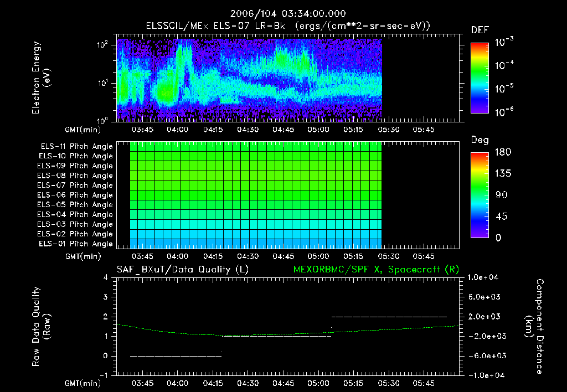The width and height of the screenshot is (567, 392).
Task: Click the Deg legend label
Action: 480,140
